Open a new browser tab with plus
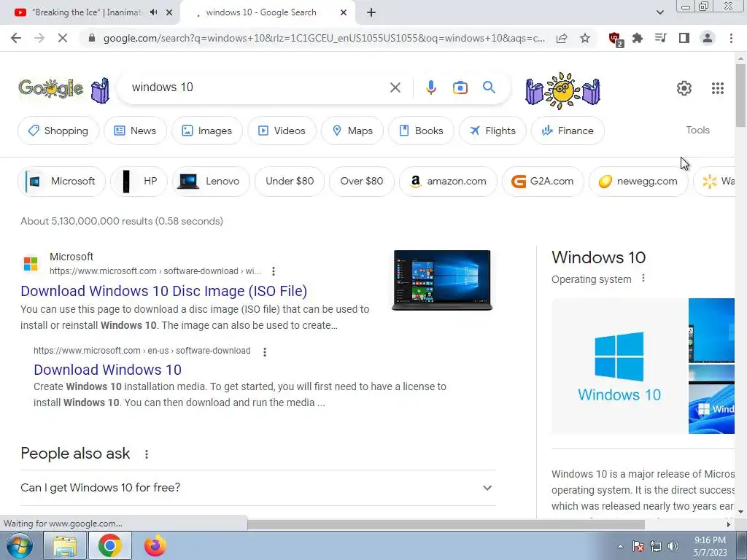This screenshot has height=560, width=747. (371, 13)
